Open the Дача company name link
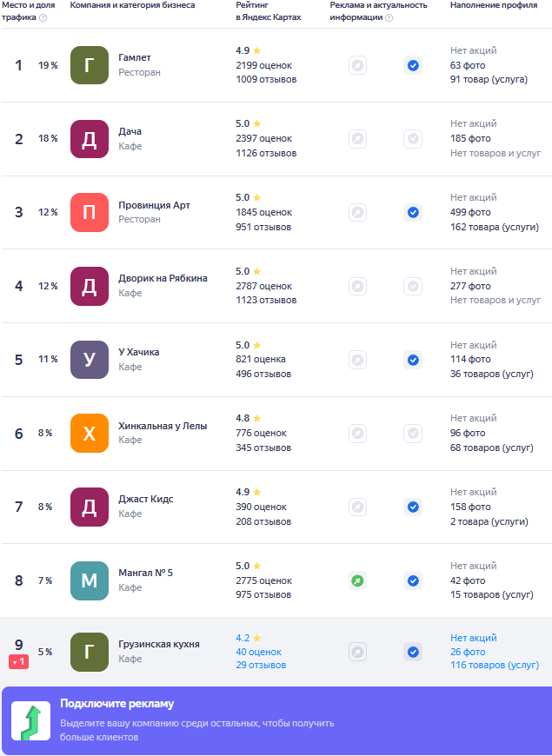Screen dimensions: 552x756 pos(130,131)
